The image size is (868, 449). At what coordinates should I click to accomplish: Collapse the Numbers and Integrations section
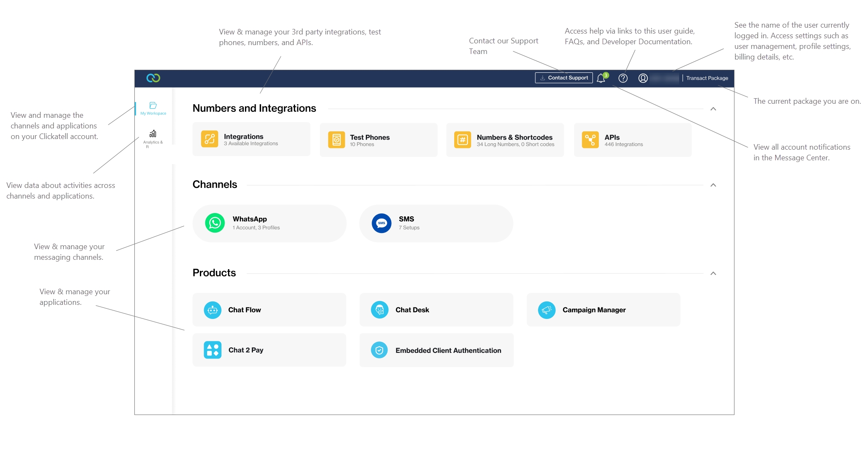(x=713, y=109)
